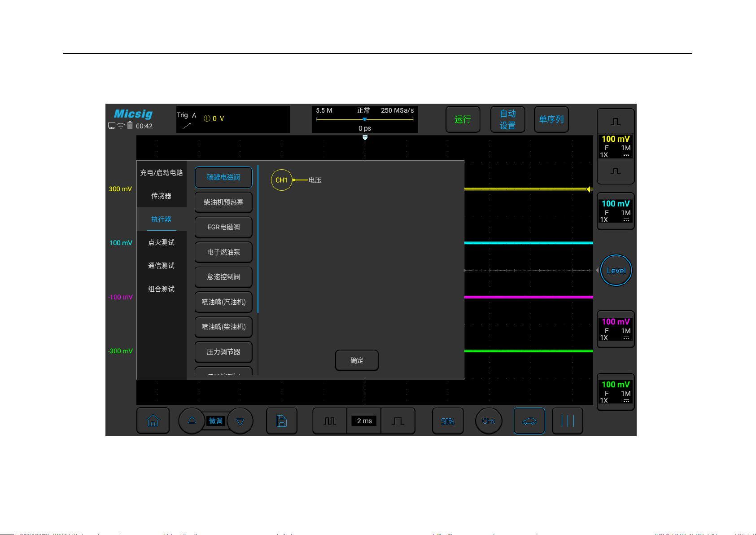This screenshot has width=756, height=535.
Task: Click the Micsig logo
Action: pyautogui.click(x=133, y=114)
